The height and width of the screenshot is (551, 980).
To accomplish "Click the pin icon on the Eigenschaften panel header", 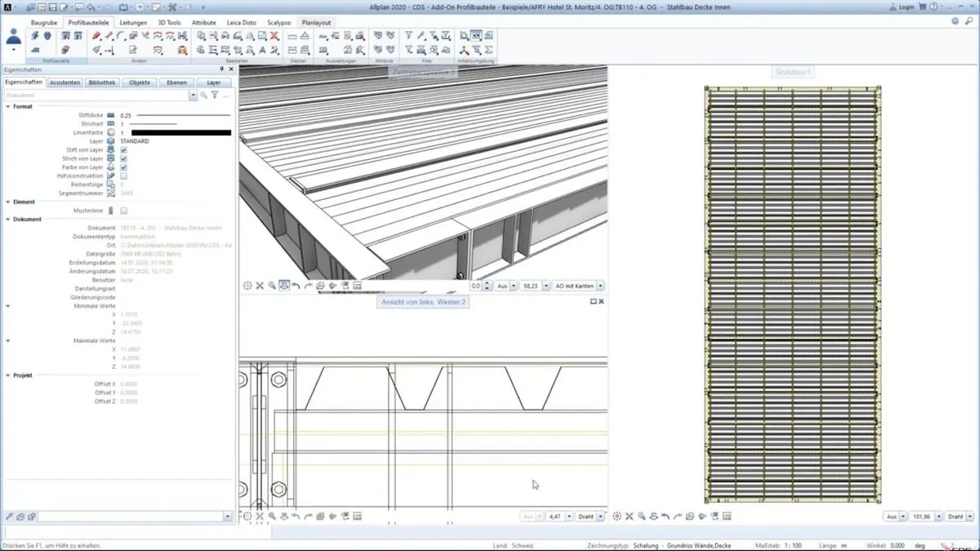I will [221, 69].
